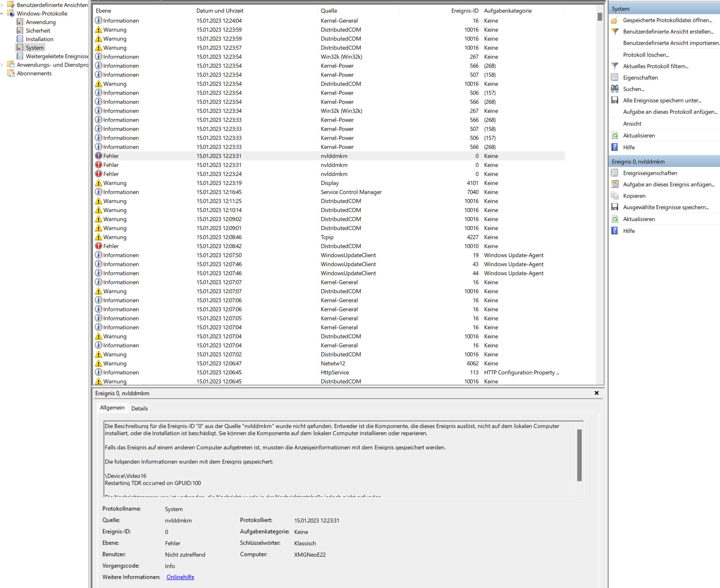Expand the Benutzerdefinierte Ansichten node
Image resolution: width=720 pixels, height=588 pixels.
click(2, 5)
